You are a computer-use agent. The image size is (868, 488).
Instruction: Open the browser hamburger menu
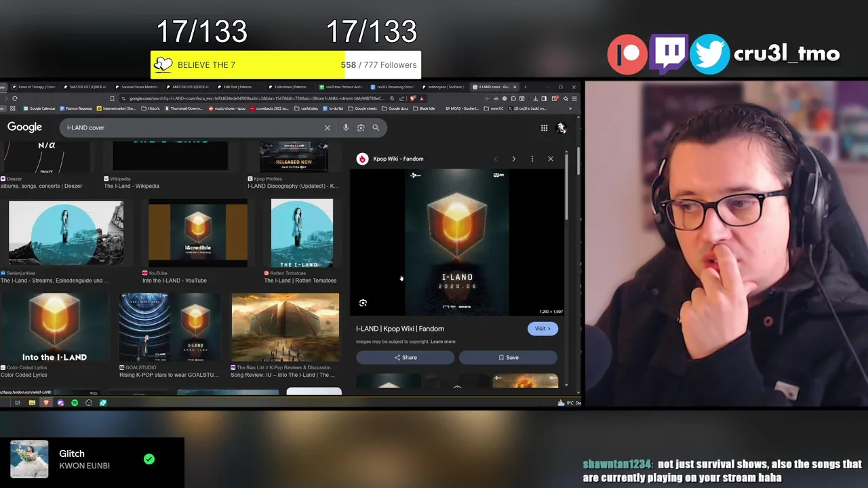(574, 98)
